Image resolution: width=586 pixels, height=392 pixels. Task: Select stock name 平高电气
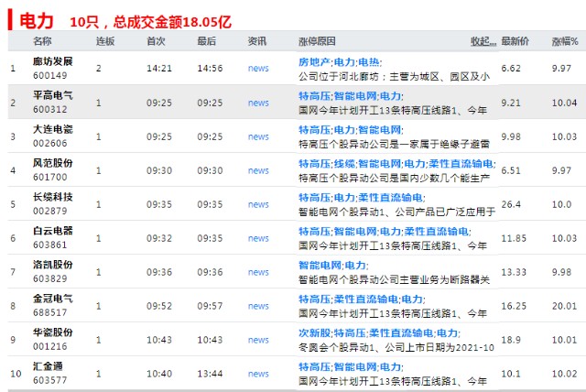point(53,95)
